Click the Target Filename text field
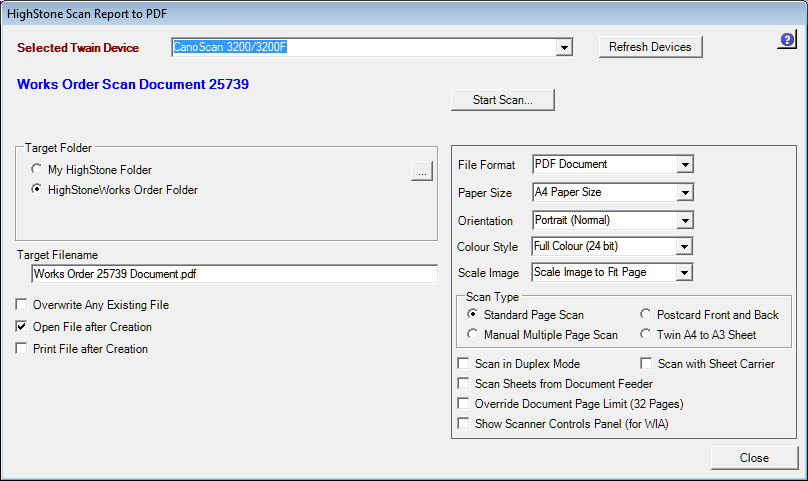The width and height of the screenshot is (808, 481). tap(233, 274)
